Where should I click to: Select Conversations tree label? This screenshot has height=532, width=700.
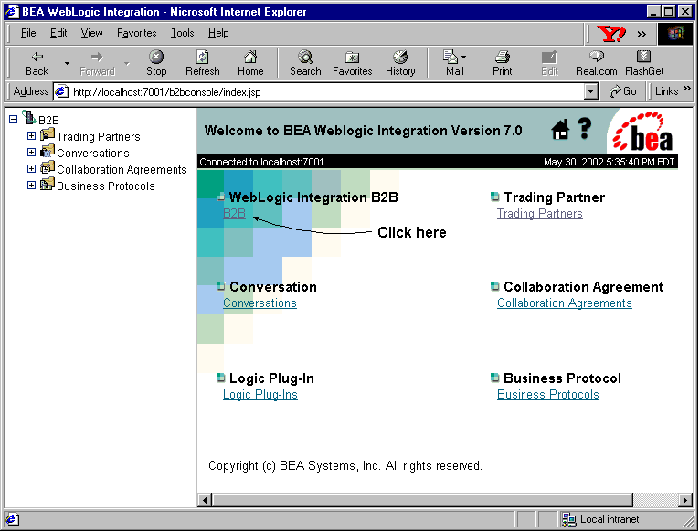(x=93, y=153)
